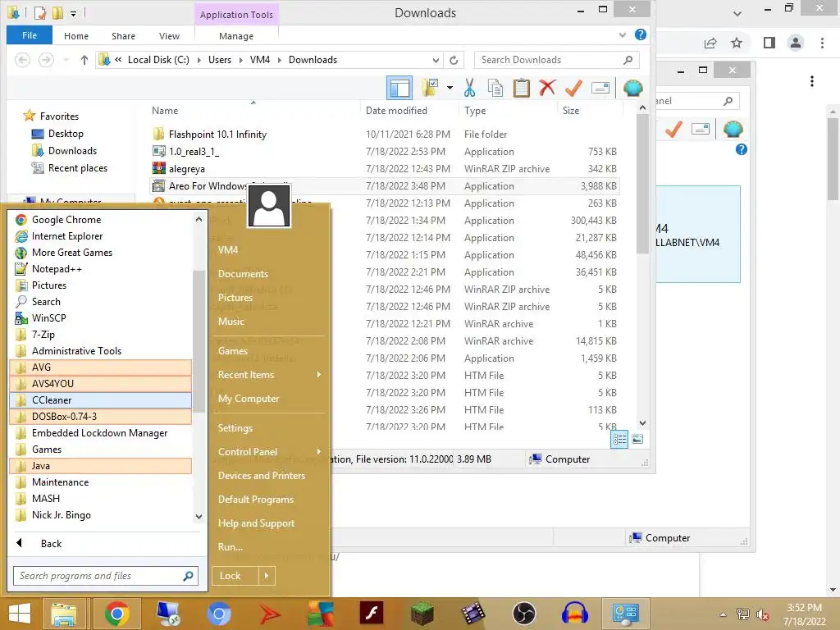Click the Copy toolbar icon
Viewport: 840px width, 630px height.
(495, 88)
